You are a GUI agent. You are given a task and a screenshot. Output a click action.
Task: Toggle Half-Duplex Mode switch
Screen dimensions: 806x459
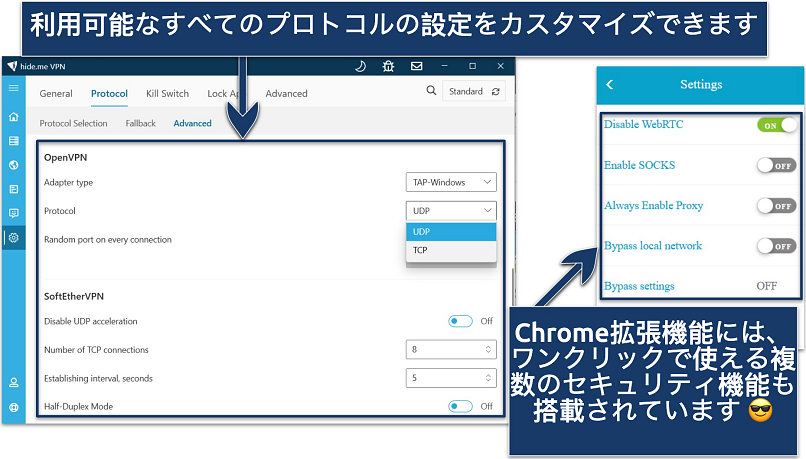pos(460,407)
